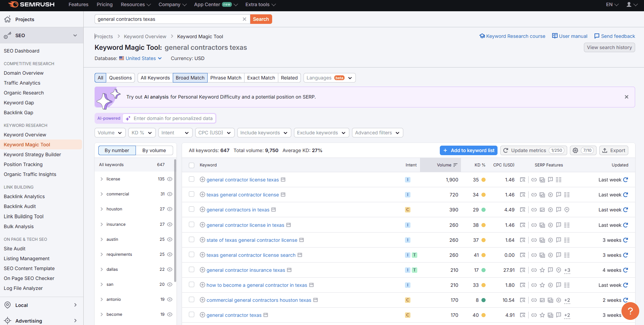View SERP for general contractor insurance texas
Screen dimensions: 644x325
522,270
